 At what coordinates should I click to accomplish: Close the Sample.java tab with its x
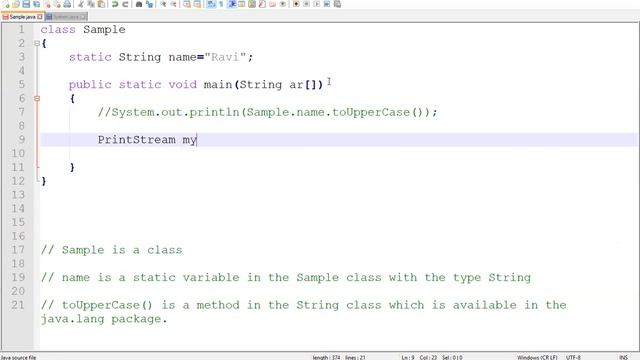point(40,17)
